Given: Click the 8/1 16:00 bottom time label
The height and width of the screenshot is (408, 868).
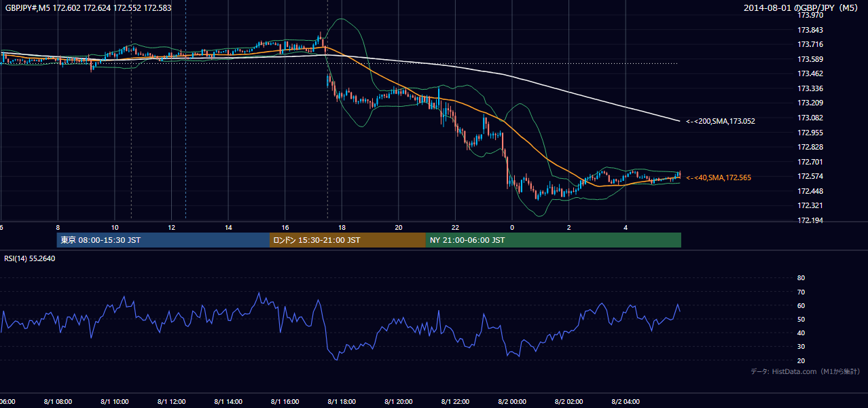Looking at the screenshot, I should point(285,402).
